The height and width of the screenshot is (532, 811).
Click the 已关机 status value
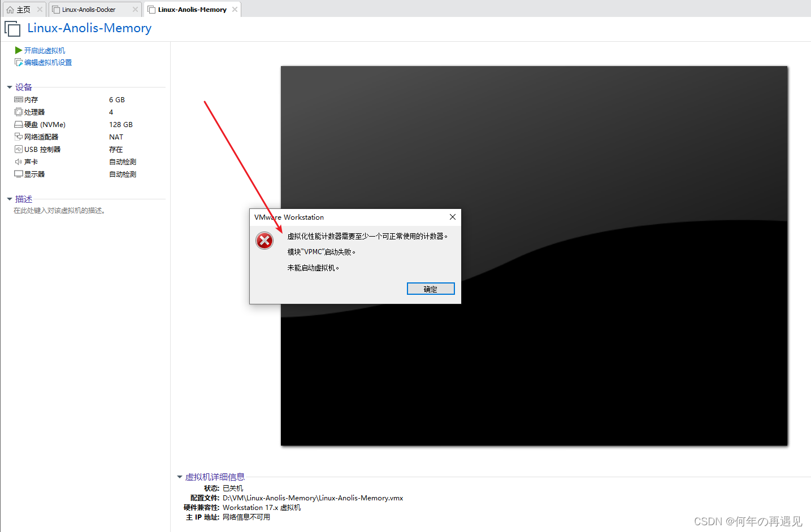click(x=233, y=488)
